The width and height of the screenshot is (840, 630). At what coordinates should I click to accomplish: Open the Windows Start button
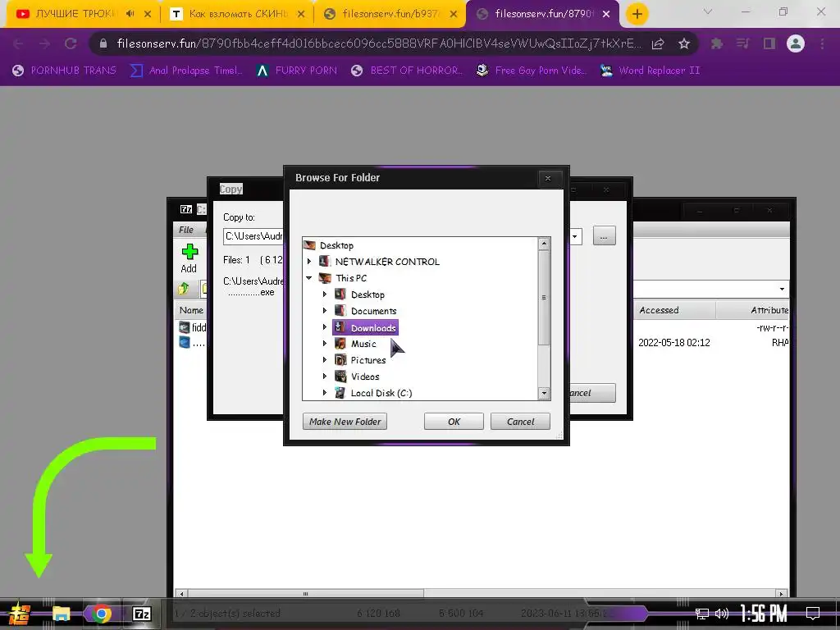point(20,614)
